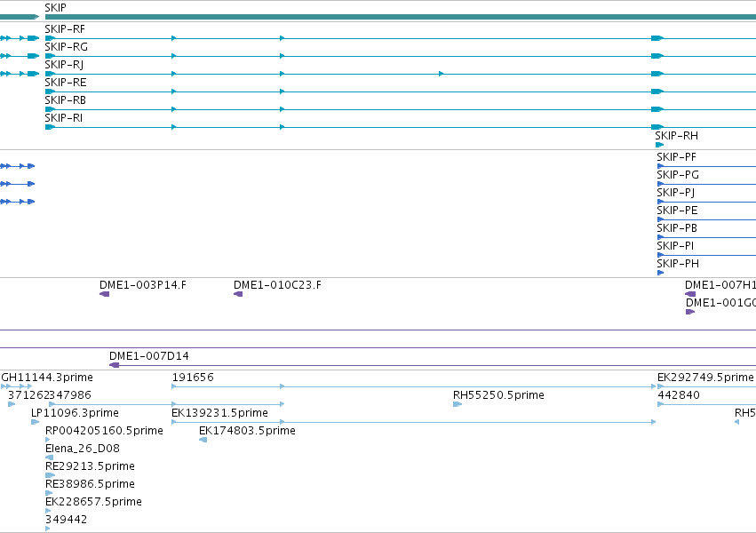Image resolution: width=756 pixels, height=533 pixels.
Task: Select the EK292749.5prime label
Action: pyautogui.click(x=705, y=378)
